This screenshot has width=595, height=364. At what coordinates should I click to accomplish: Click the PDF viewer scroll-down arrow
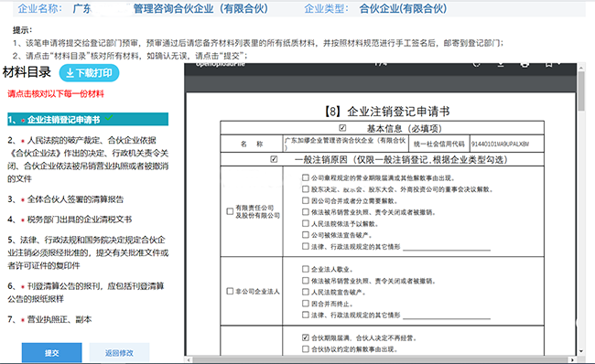(581, 351)
